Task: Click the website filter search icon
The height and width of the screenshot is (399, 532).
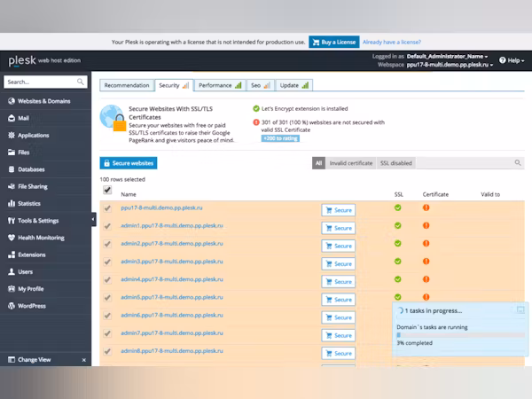Action: click(x=518, y=163)
